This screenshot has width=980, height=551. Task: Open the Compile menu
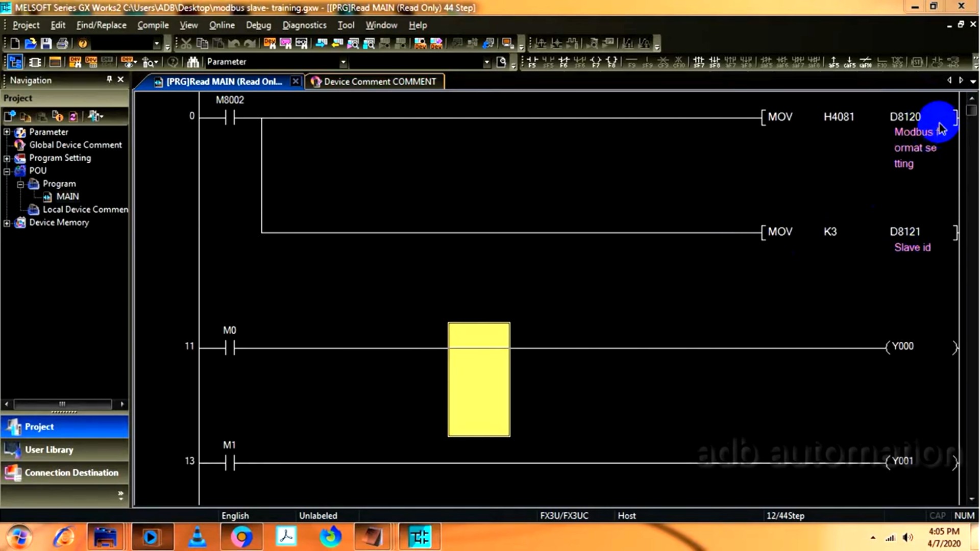[153, 25]
